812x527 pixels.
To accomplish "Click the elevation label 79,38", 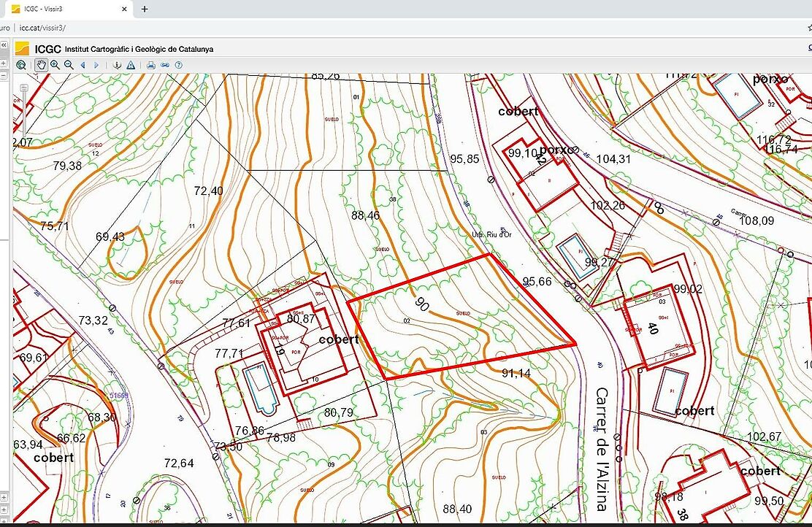I will [67, 166].
